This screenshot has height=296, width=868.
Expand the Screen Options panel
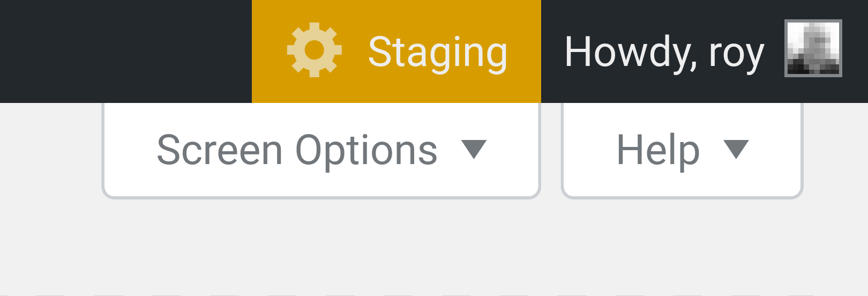321,150
